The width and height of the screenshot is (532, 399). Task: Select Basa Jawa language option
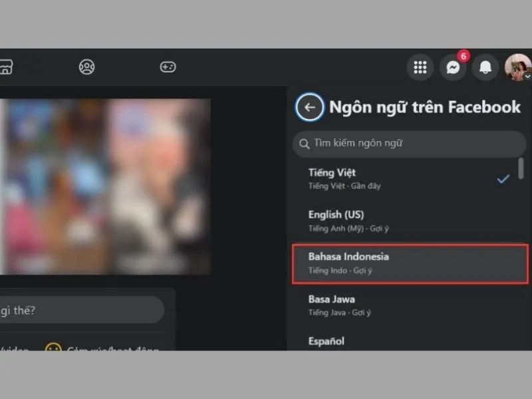[x=410, y=305]
